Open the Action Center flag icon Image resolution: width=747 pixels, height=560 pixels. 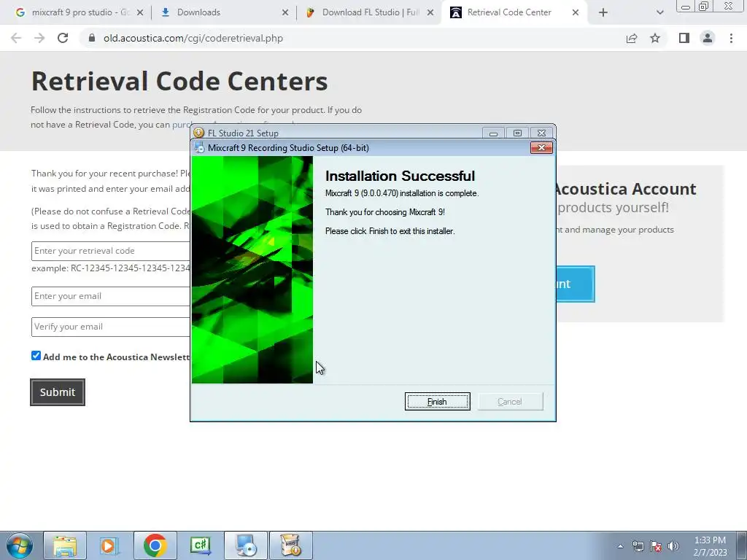(x=656, y=546)
